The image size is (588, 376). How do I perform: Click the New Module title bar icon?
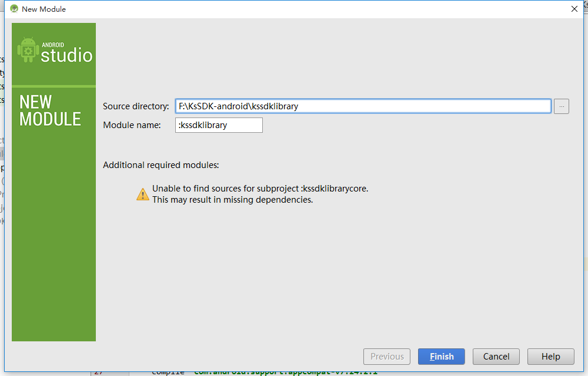click(x=14, y=9)
